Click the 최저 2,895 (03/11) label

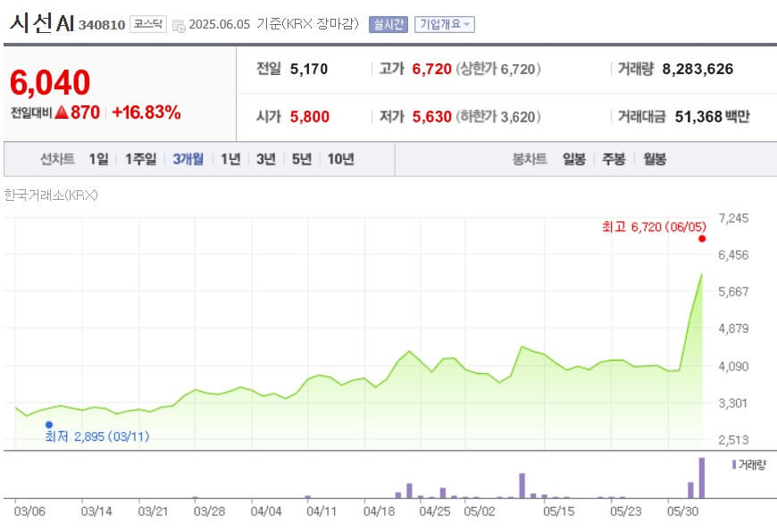coord(96,436)
